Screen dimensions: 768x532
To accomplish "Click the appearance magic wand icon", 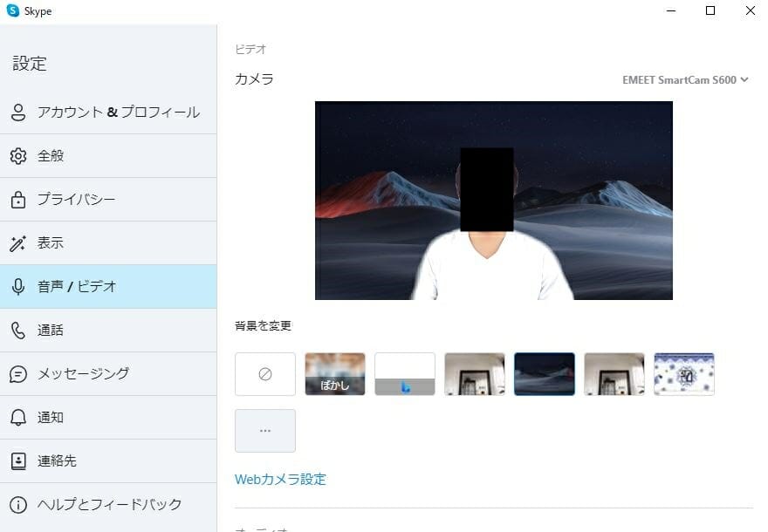I will point(17,243).
